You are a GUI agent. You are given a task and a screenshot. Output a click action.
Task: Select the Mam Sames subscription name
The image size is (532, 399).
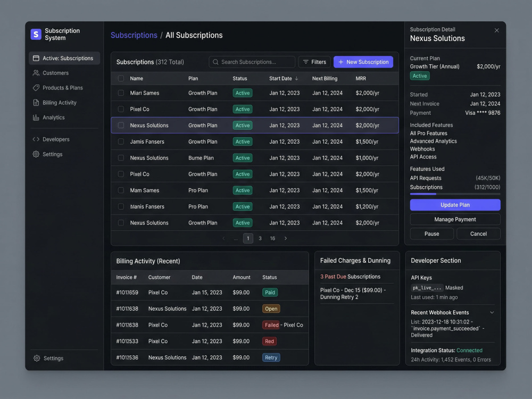click(x=145, y=190)
